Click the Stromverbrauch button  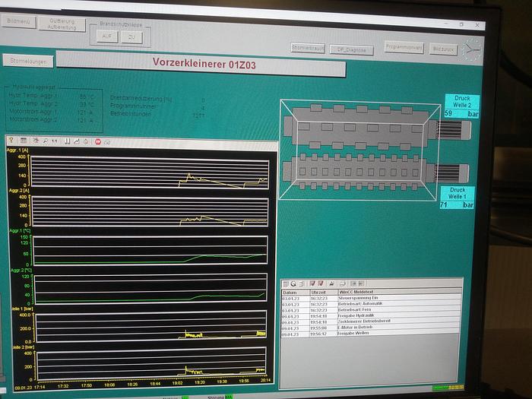point(308,48)
